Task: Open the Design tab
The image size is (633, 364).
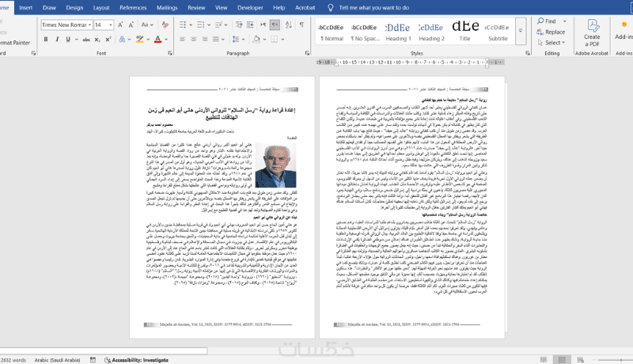Action: click(x=74, y=7)
